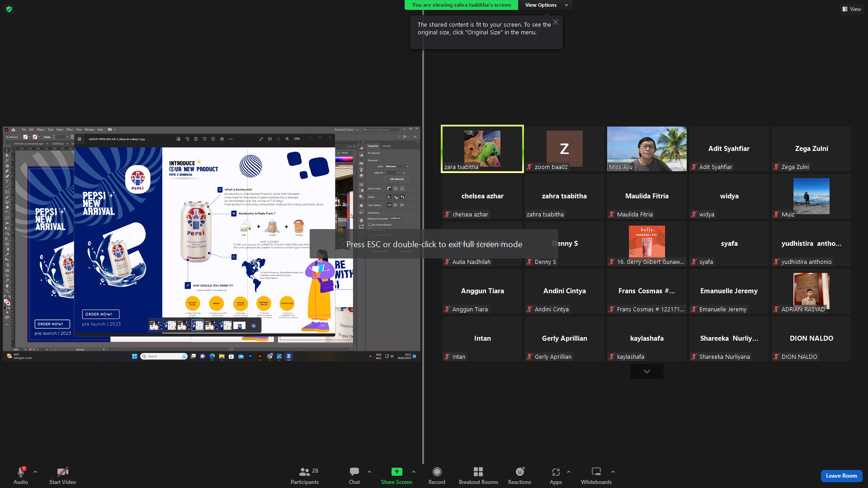Image resolution: width=868 pixels, height=488 pixels.
Task: Enter fullscreen in the Photos viewer
Action: tap(261, 139)
